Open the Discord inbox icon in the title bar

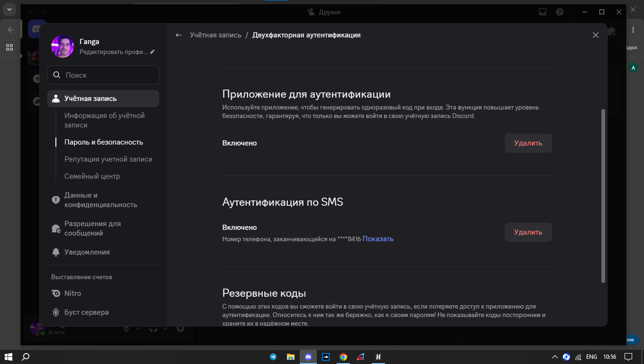point(543,12)
